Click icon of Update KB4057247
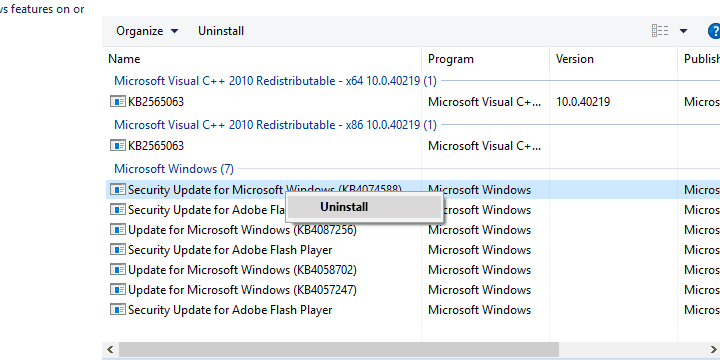The width and height of the screenshot is (720, 360). 118,290
